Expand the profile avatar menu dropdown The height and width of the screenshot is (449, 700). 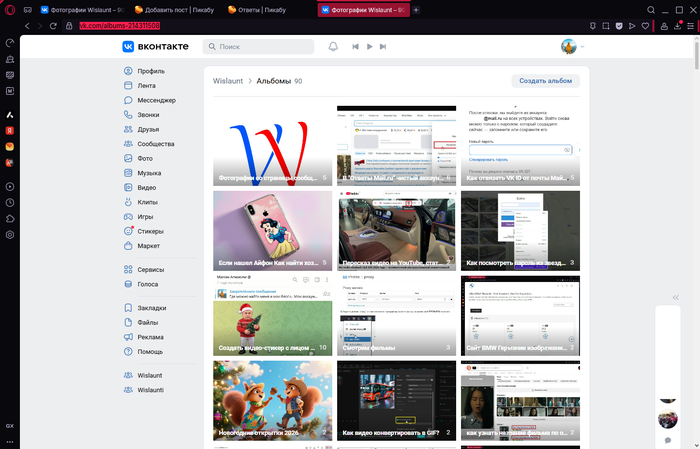(x=581, y=47)
